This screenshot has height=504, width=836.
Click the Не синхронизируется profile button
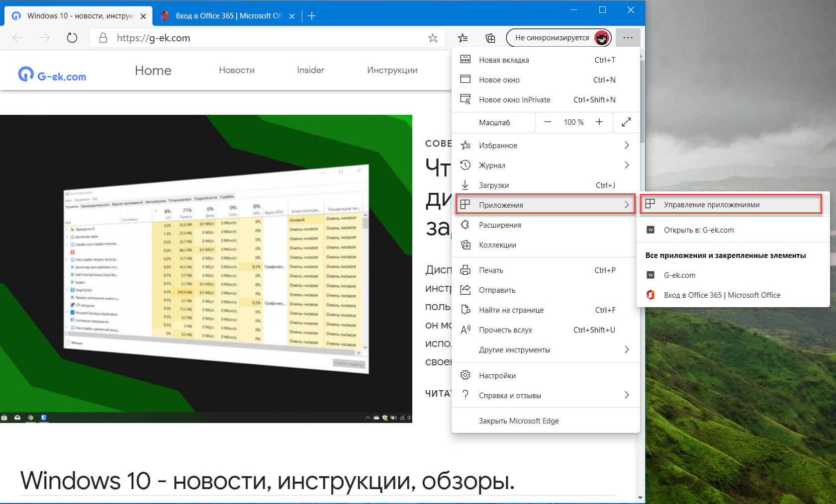click(558, 38)
